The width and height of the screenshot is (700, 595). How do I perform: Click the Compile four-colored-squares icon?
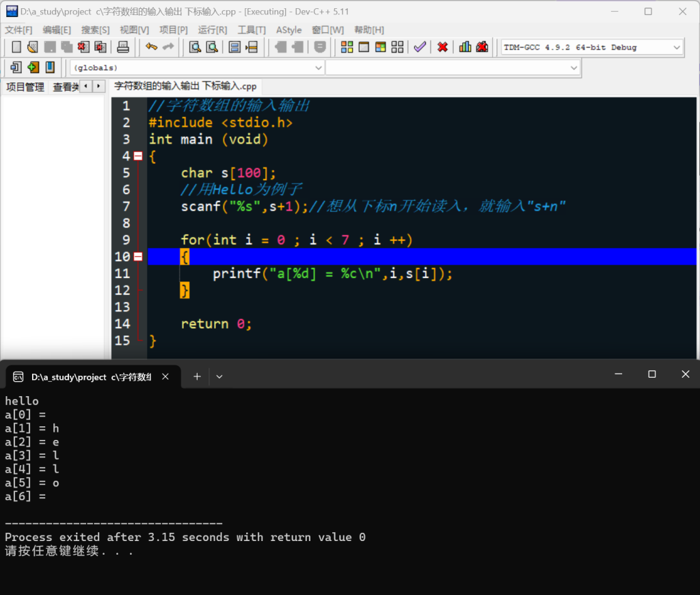(x=347, y=47)
